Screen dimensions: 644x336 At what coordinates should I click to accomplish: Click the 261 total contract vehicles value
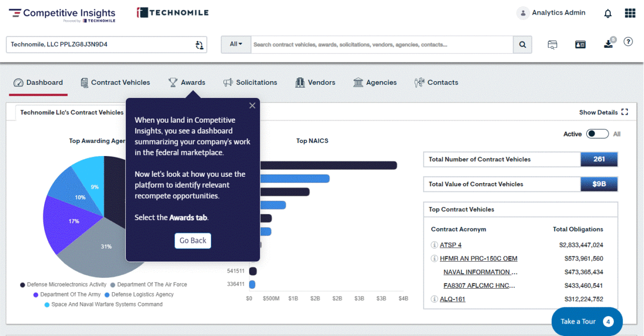tap(599, 159)
